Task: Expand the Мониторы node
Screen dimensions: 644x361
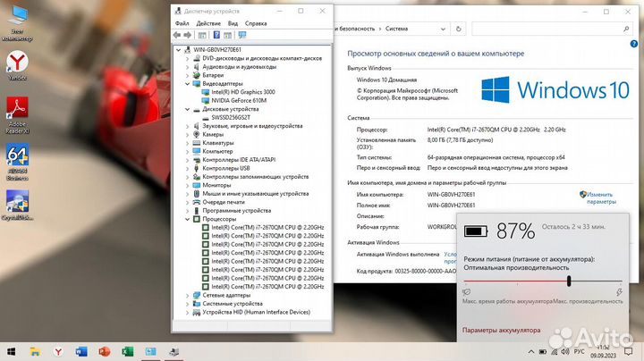Action: tap(188, 185)
